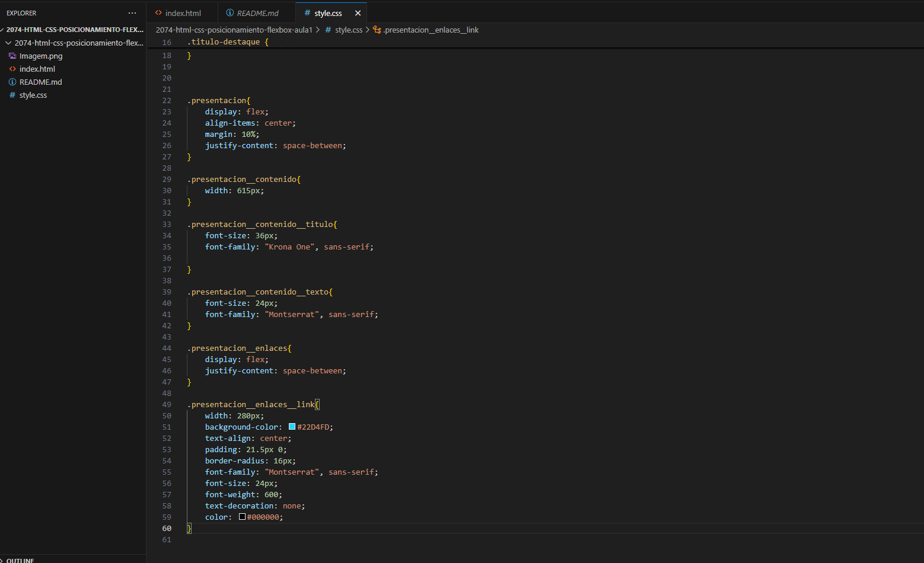Close the style.css tab

358,13
